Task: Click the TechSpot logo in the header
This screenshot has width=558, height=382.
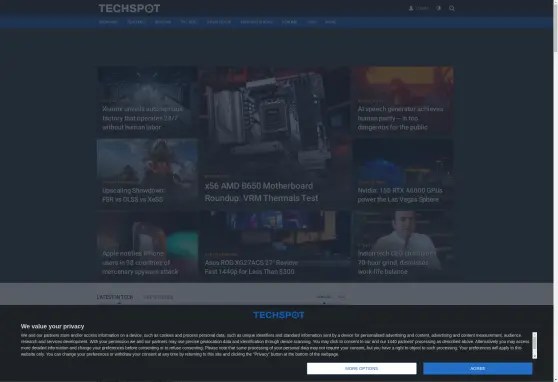Action: tap(129, 8)
